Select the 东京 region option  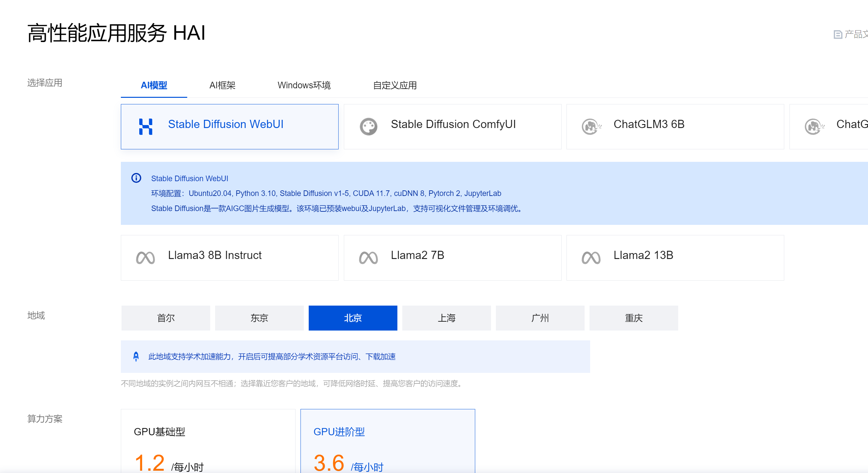[259, 318]
